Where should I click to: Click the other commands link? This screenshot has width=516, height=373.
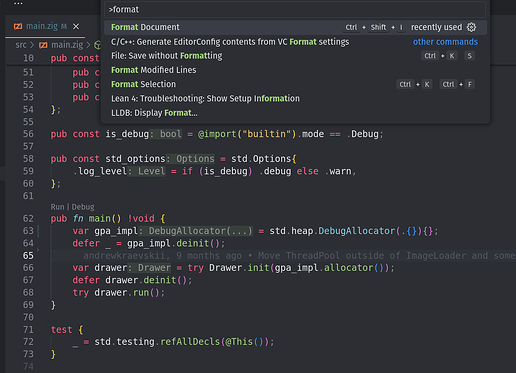click(445, 42)
